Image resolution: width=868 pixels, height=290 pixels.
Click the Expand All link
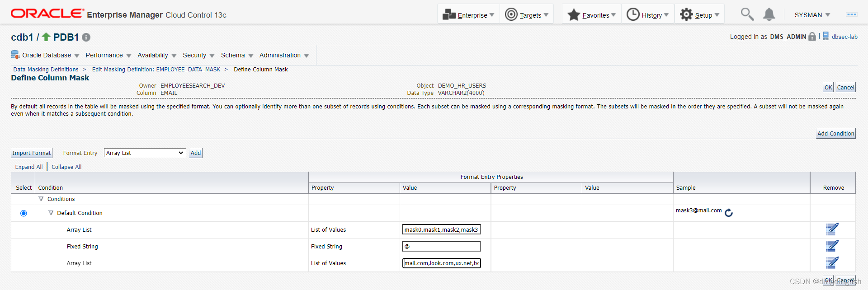coord(29,167)
